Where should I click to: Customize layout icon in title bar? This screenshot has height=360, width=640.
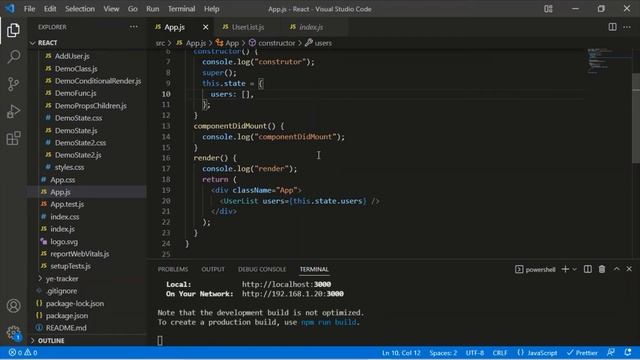548,9
